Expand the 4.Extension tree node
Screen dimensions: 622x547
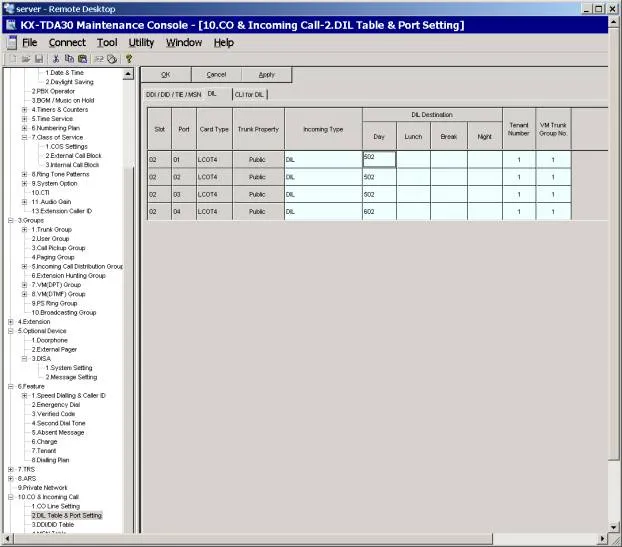[11, 322]
